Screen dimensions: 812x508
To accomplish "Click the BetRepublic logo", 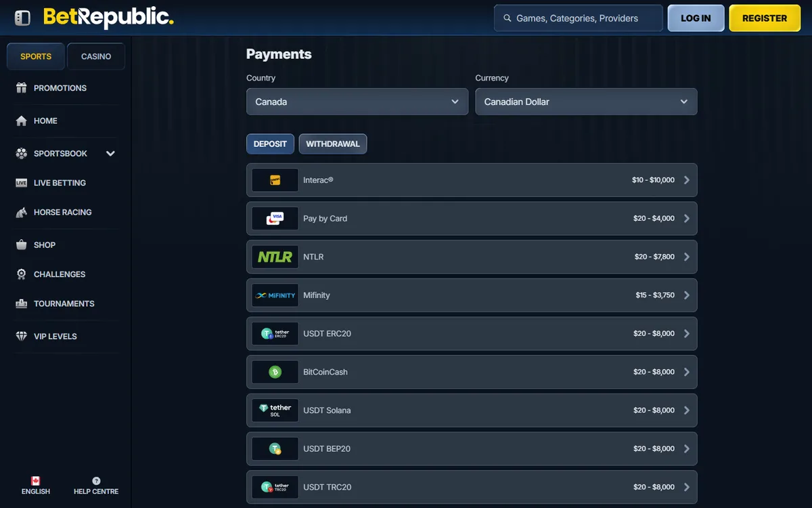I will coord(108,18).
